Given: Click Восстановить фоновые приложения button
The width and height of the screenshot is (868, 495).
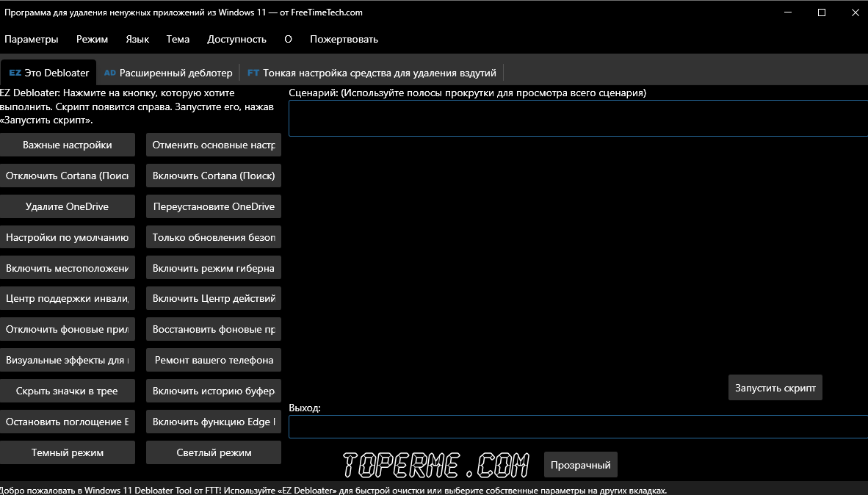Looking at the screenshot, I should pyautogui.click(x=214, y=330).
